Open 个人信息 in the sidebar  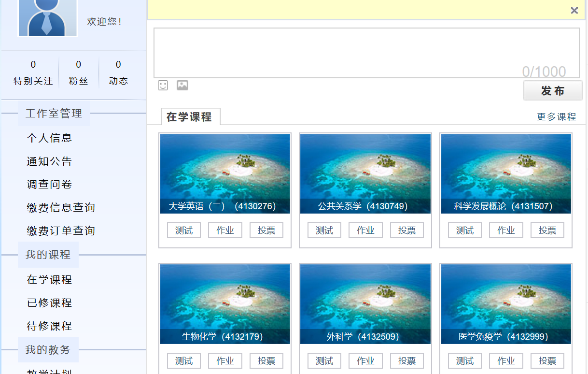[49, 138]
